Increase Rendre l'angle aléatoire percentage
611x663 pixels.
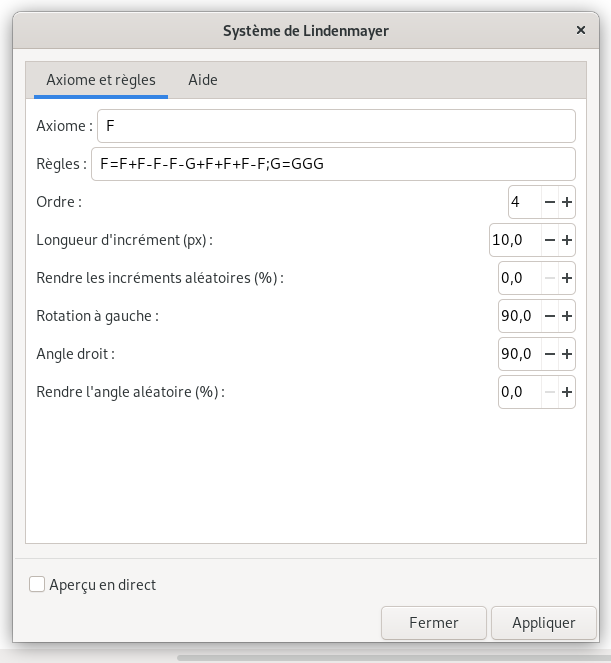point(567,392)
